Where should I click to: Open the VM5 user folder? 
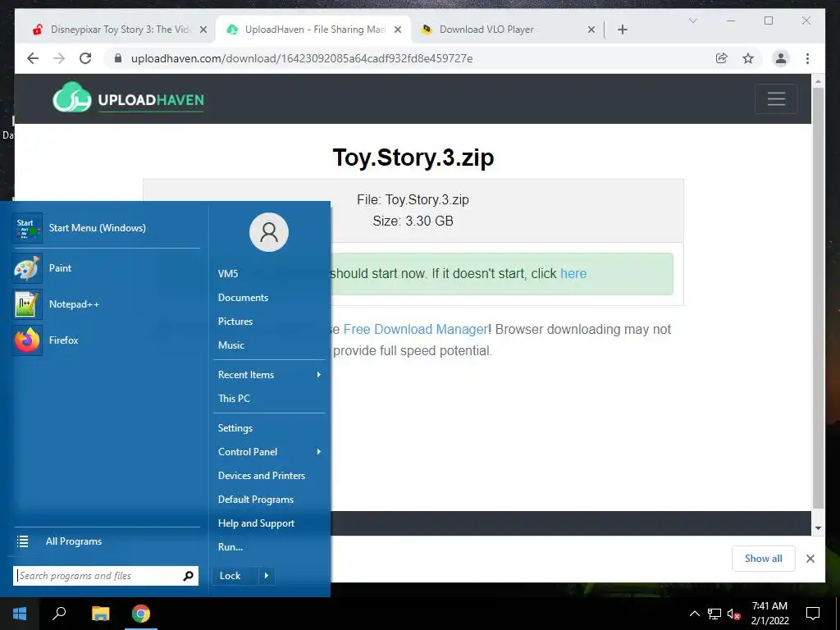(228, 274)
